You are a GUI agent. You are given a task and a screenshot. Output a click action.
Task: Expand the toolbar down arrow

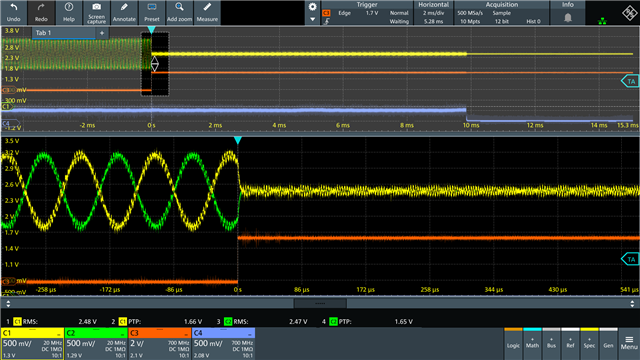click(x=313, y=19)
